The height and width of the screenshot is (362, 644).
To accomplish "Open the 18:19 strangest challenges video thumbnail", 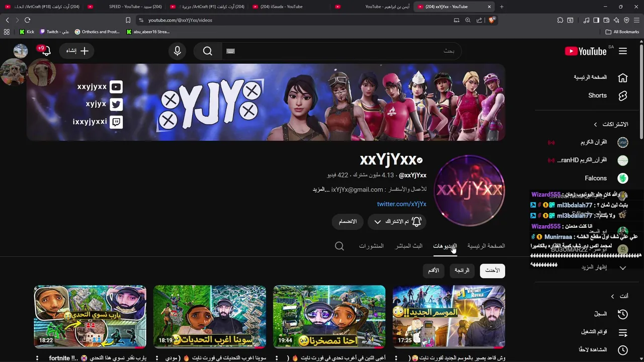I will (210, 317).
